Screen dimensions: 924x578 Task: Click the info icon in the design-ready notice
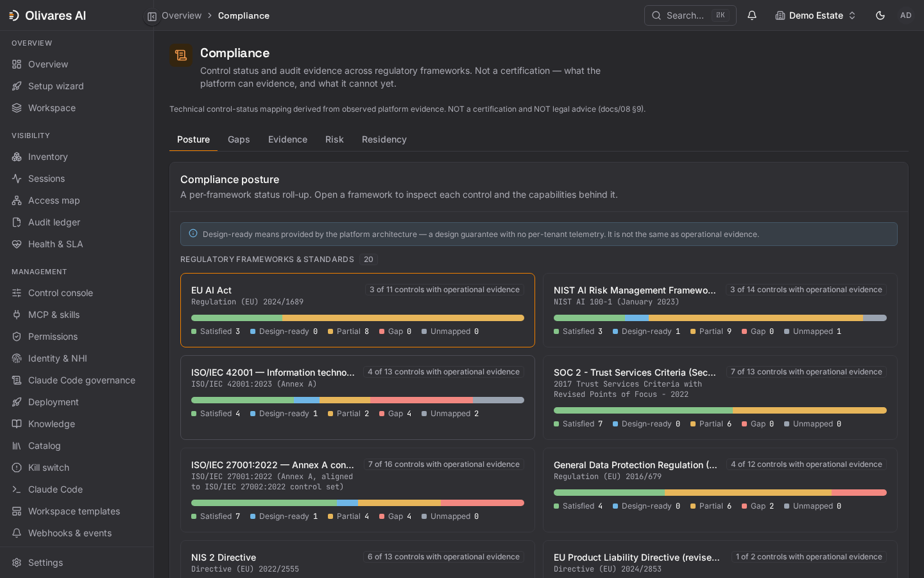[193, 234]
